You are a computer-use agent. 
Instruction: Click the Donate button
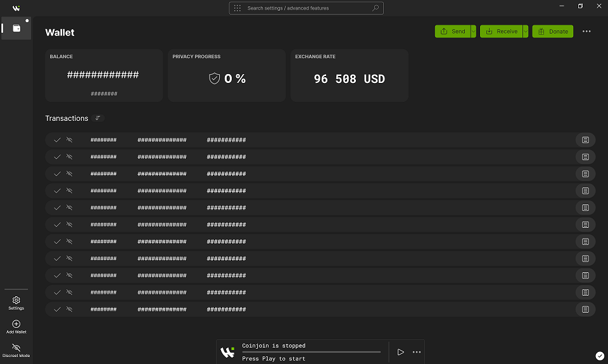(552, 32)
